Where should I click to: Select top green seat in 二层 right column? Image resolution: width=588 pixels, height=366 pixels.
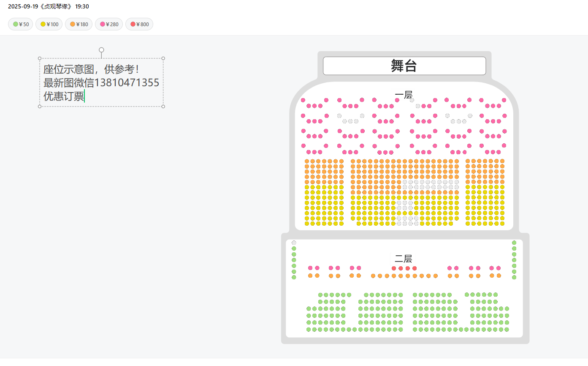[514, 243]
